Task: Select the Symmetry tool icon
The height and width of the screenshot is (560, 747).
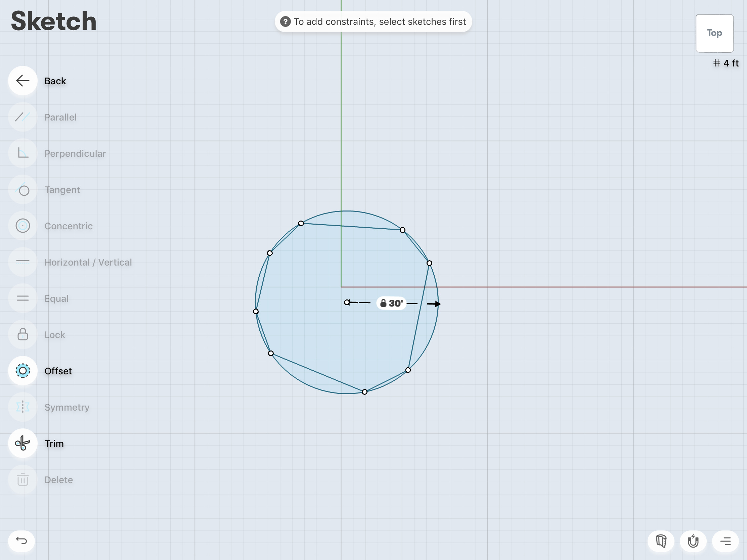Action: 23,407
